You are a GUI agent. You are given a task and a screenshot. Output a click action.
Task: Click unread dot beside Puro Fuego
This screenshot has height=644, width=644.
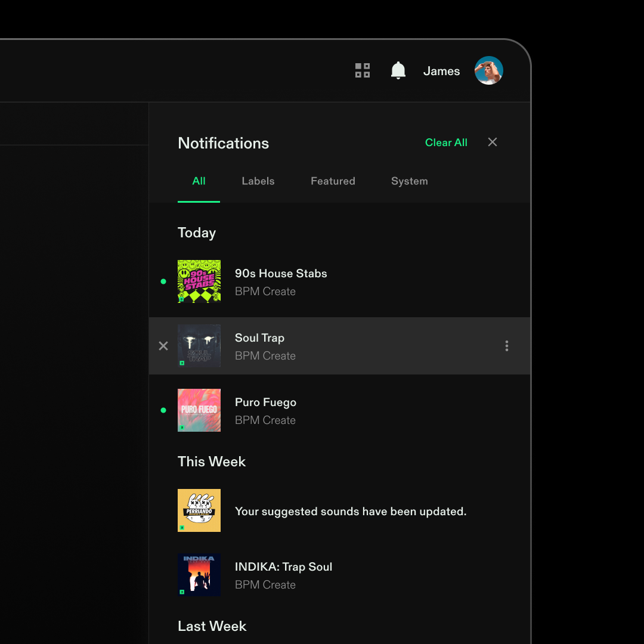coord(163,410)
